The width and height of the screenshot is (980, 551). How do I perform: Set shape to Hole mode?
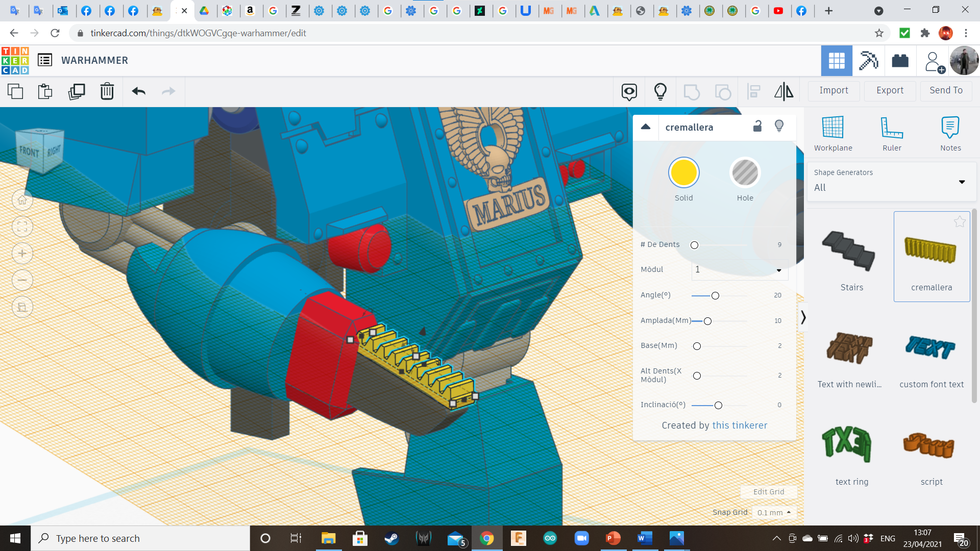pyautogui.click(x=745, y=173)
